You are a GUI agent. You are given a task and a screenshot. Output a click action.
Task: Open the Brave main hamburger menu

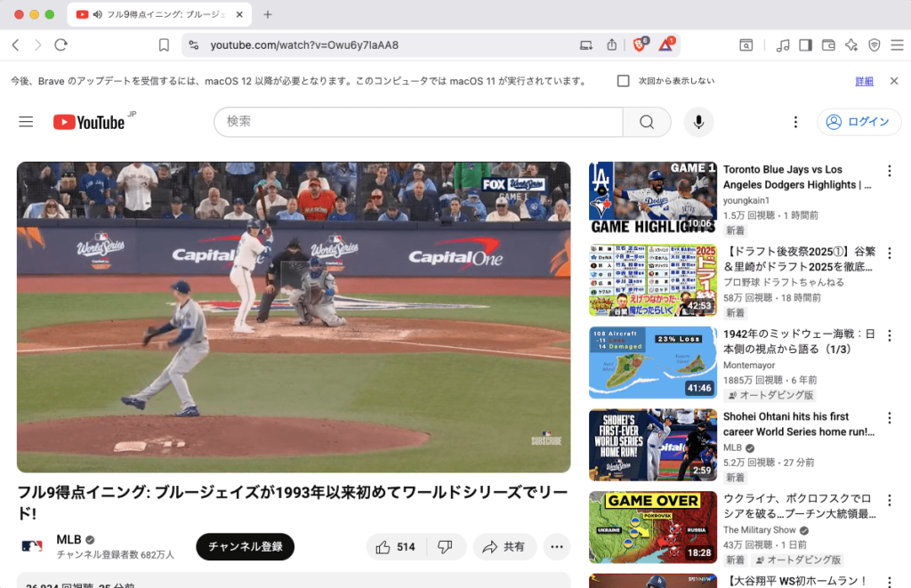tap(897, 44)
